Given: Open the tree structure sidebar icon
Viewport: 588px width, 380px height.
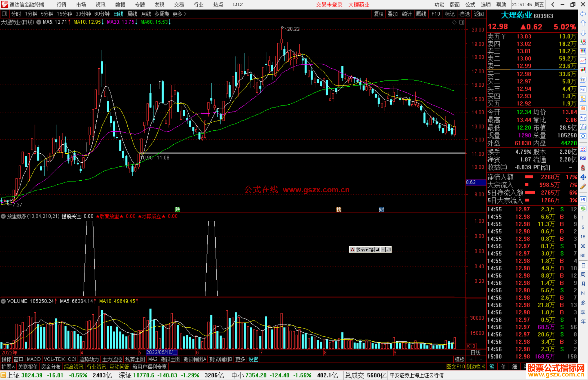Looking at the screenshot, I should (583, 99).
